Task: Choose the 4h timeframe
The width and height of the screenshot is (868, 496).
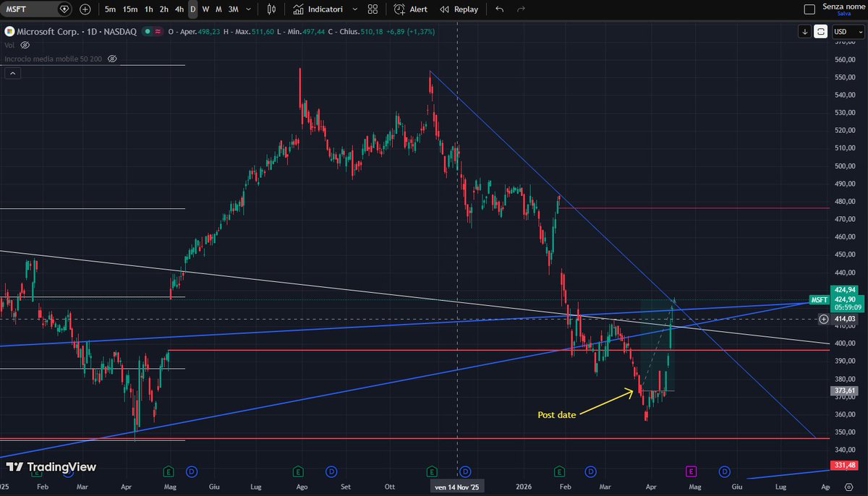Action: point(179,9)
